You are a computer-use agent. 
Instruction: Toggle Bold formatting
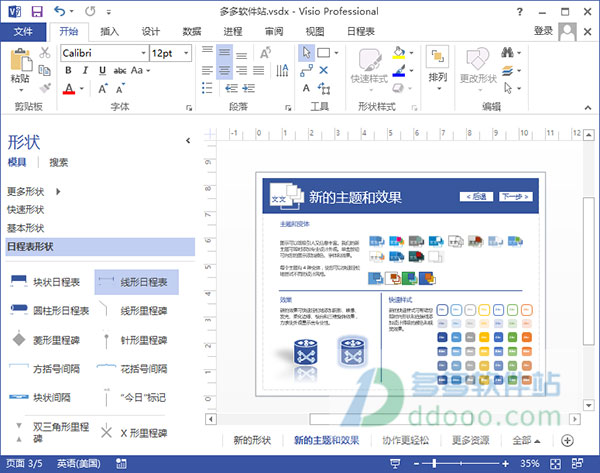pyautogui.click(x=68, y=70)
